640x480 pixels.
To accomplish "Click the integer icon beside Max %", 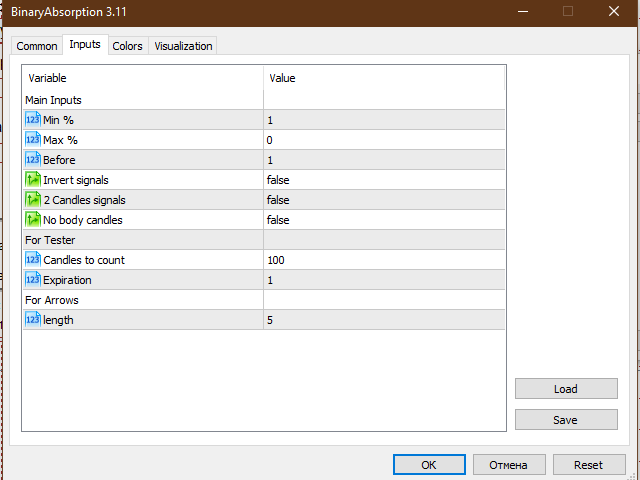I will [x=32, y=140].
